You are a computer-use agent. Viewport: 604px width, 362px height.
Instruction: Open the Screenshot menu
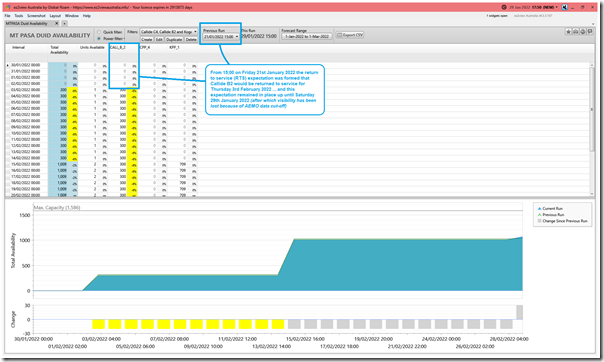point(36,16)
